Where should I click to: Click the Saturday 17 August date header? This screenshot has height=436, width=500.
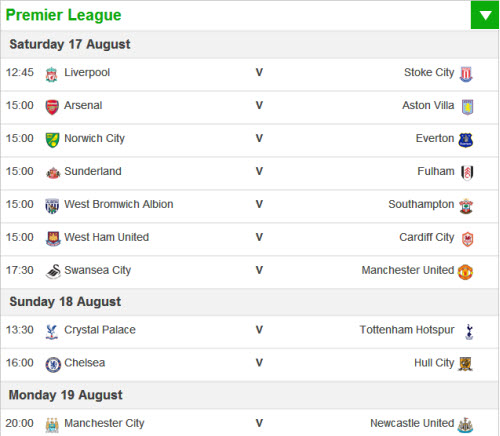(70, 44)
